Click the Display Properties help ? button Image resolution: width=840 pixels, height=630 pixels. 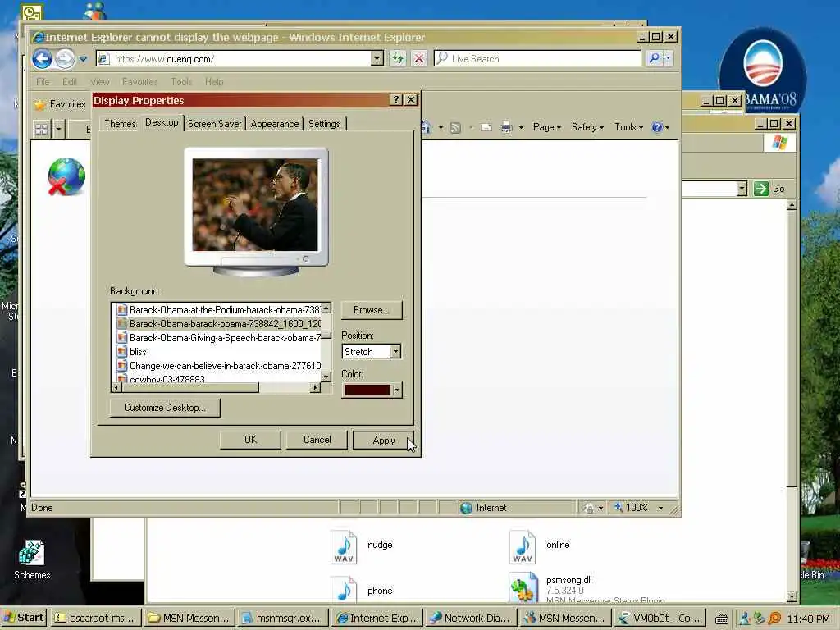tap(395, 99)
